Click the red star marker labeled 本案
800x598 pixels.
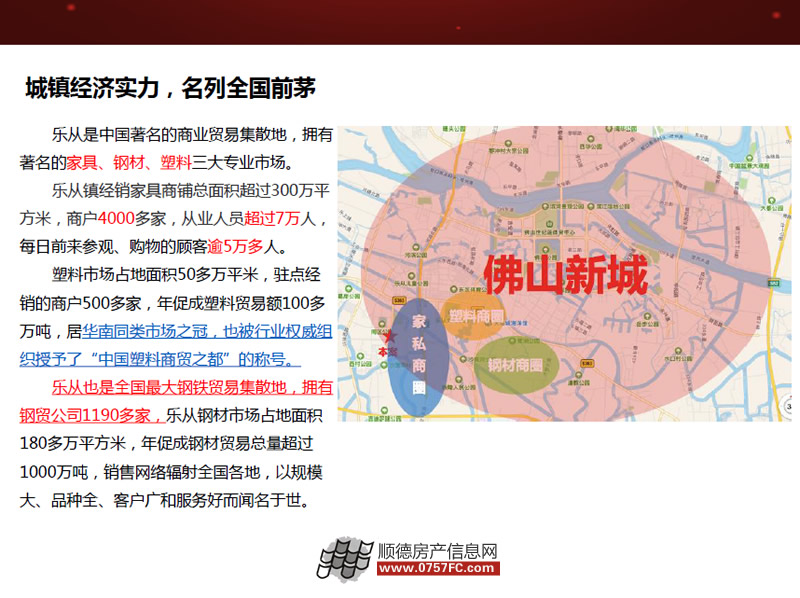pos(389,337)
